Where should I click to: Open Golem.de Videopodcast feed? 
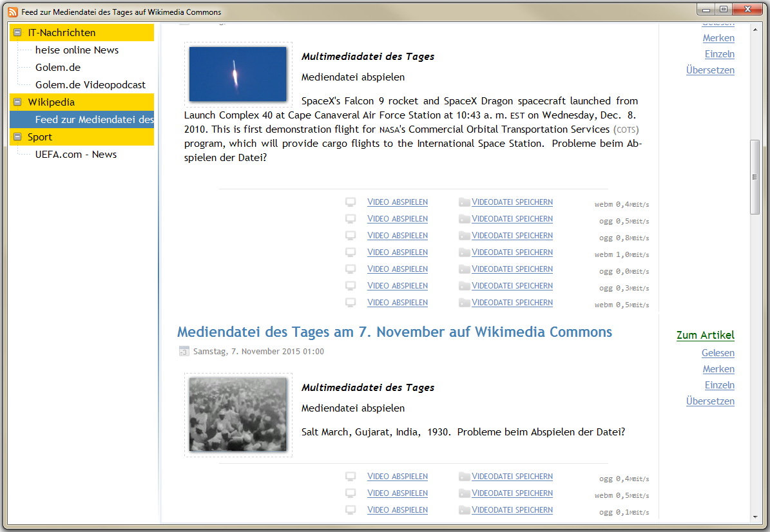pos(90,85)
